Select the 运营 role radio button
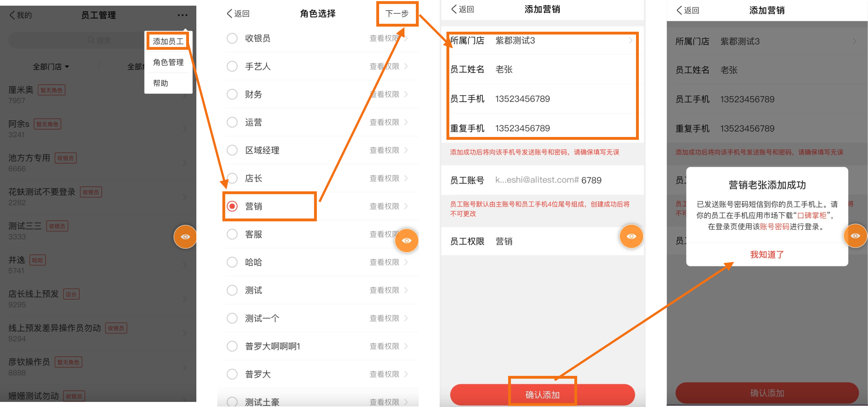868x407 pixels. click(x=232, y=122)
